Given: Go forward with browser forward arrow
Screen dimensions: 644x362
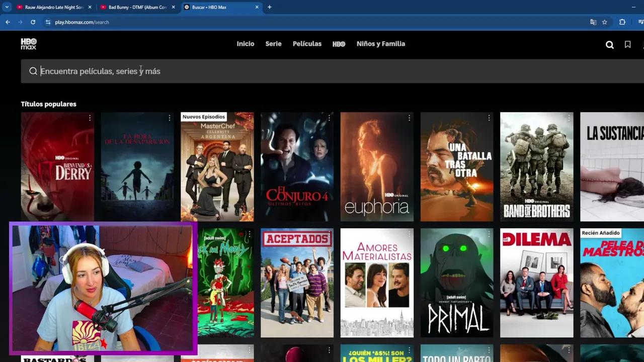Looking at the screenshot, I should 20,22.
